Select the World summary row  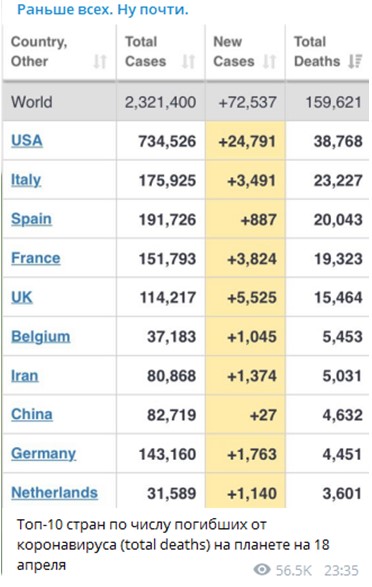(186, 102)
